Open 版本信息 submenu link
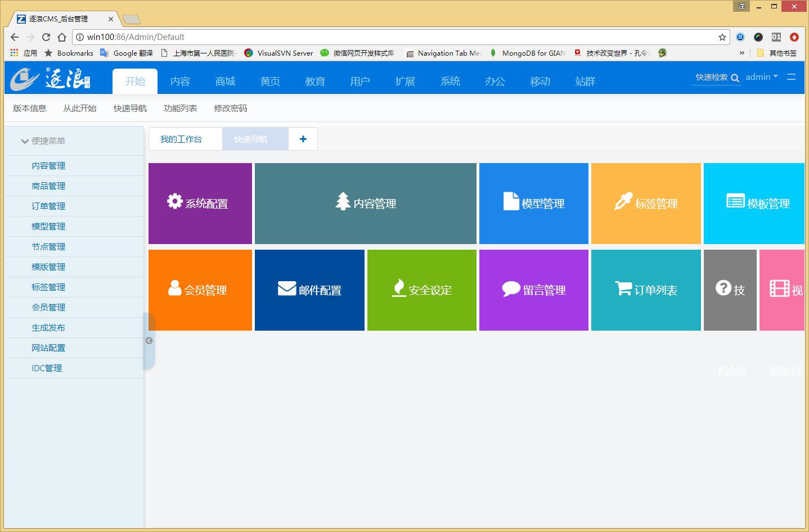Screen dimensions: 809x532 pos(30,109)
